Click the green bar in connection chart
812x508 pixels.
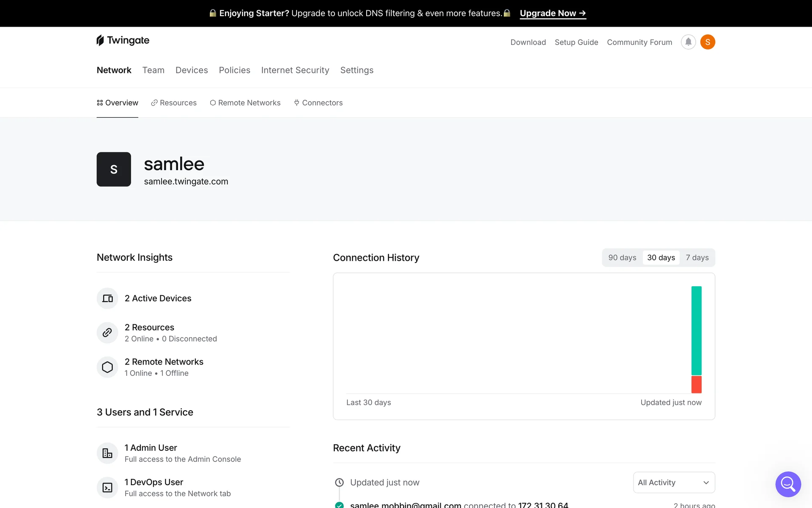(696, 330)
